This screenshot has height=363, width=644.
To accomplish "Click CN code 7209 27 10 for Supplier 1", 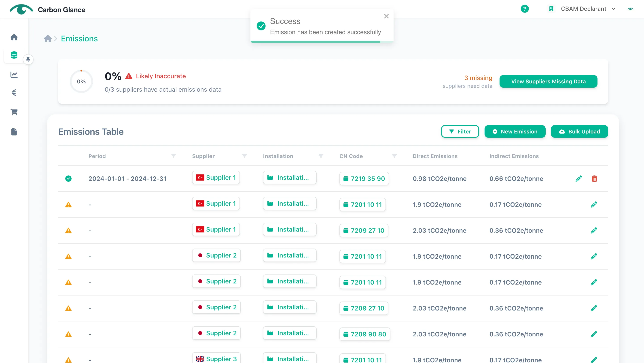I will [364, 231].
